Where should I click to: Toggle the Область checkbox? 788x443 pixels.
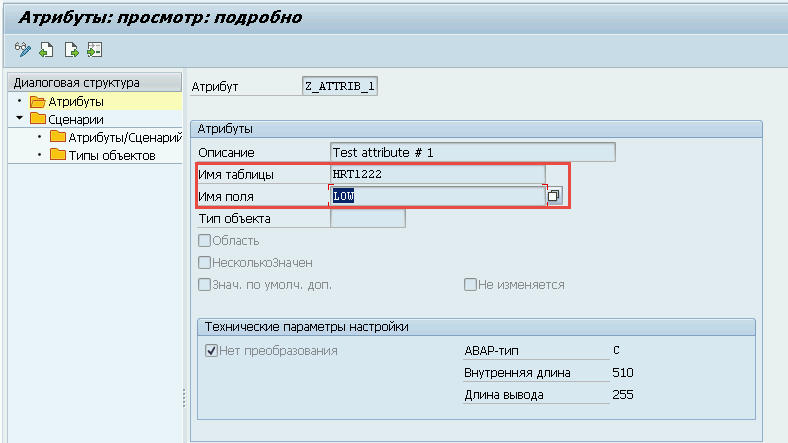click(205, 241)
